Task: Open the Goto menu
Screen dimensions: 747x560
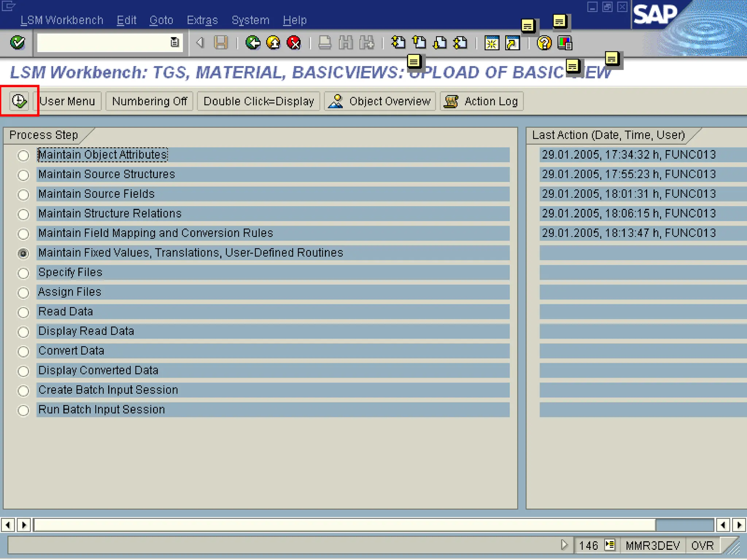Action: pos(161,20)
